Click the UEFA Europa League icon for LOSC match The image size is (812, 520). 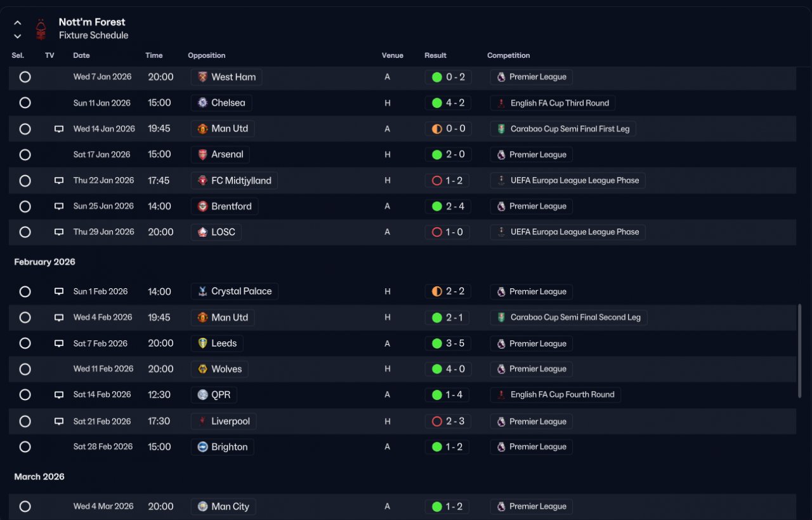pyautogui.click(x=501, y=232)
